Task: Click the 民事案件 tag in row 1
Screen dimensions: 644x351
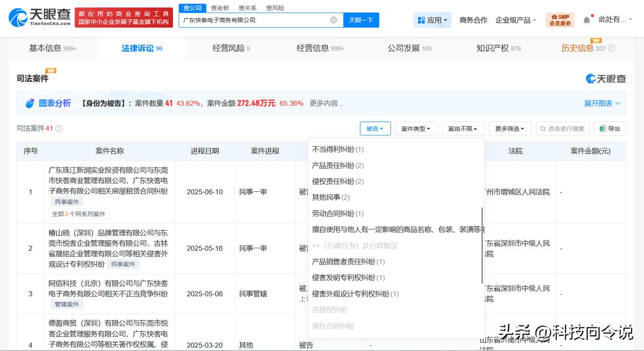Action: [x=67, y=202]
